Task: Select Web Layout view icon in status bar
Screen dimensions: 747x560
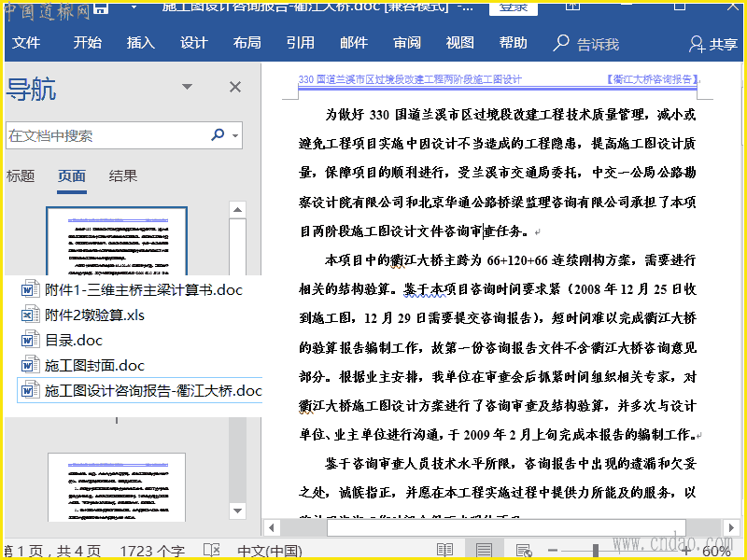Action: (524, 551)
